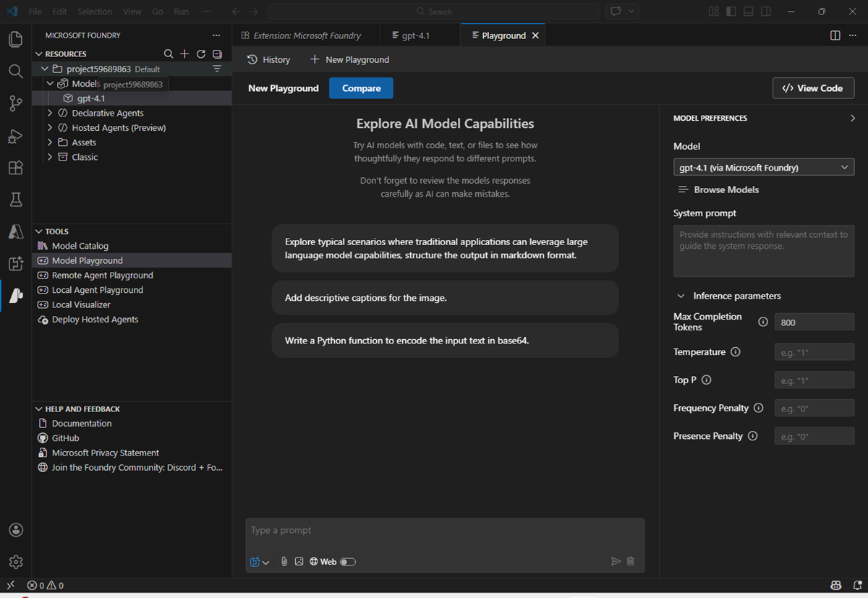Enable the Web toggle in the prompt bar
Image resolution: width=868 pixels, height=598 pixels.
[x=347, y=561]
